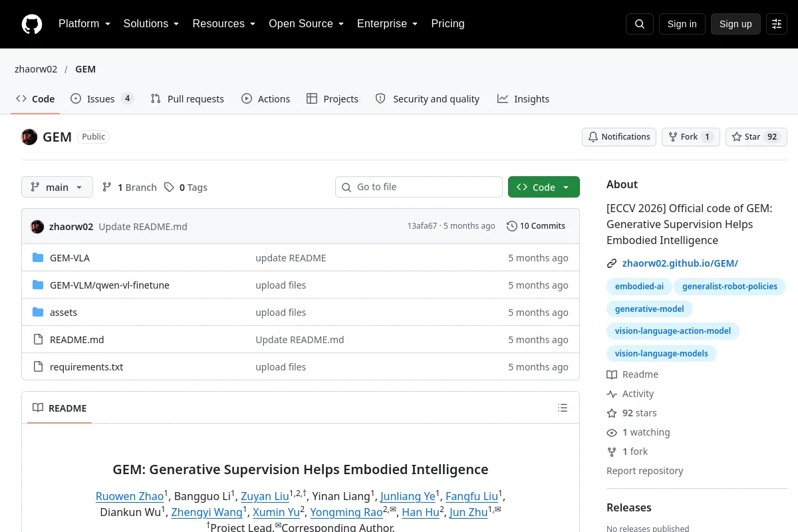The width and height of the screenshot is (798, 532).
Task: Open commit hash 13afa67
Action: [422, 226]
